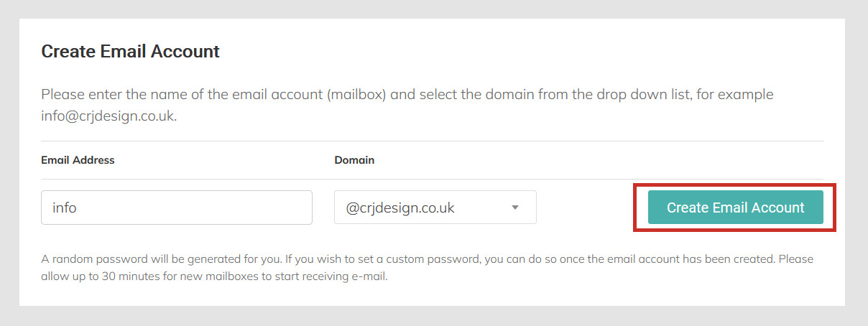Click the Create Email Account heading
This screenshot has height=326, width=868.
click(x=131, y=52)
